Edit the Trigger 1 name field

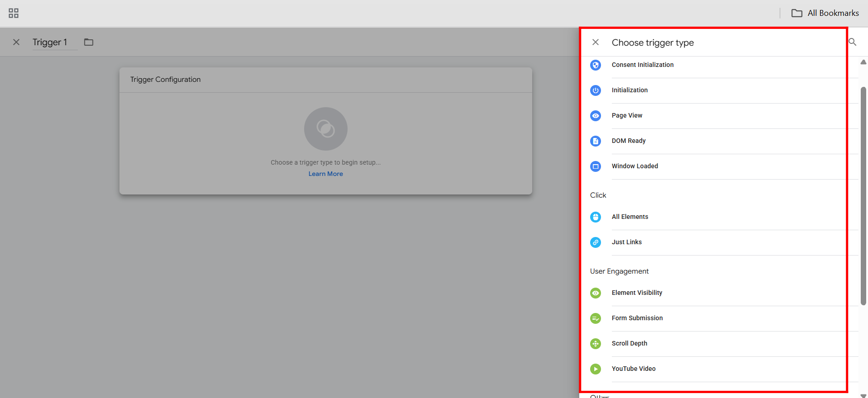[x=55, y=42]
